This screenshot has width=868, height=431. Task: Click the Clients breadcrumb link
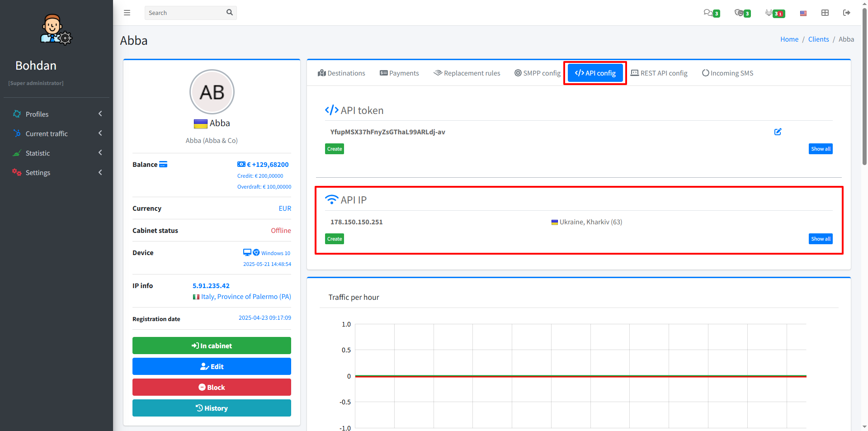tap(818, 39)
